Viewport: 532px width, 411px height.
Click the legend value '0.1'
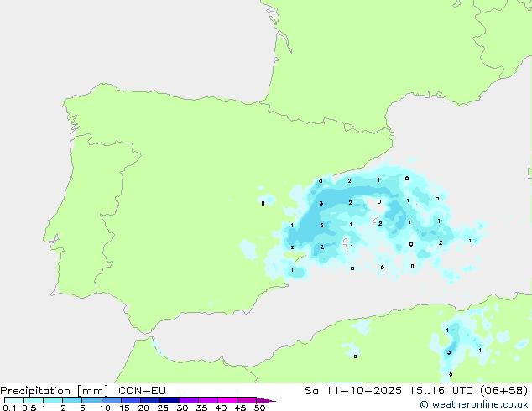(x=9, y=408)
